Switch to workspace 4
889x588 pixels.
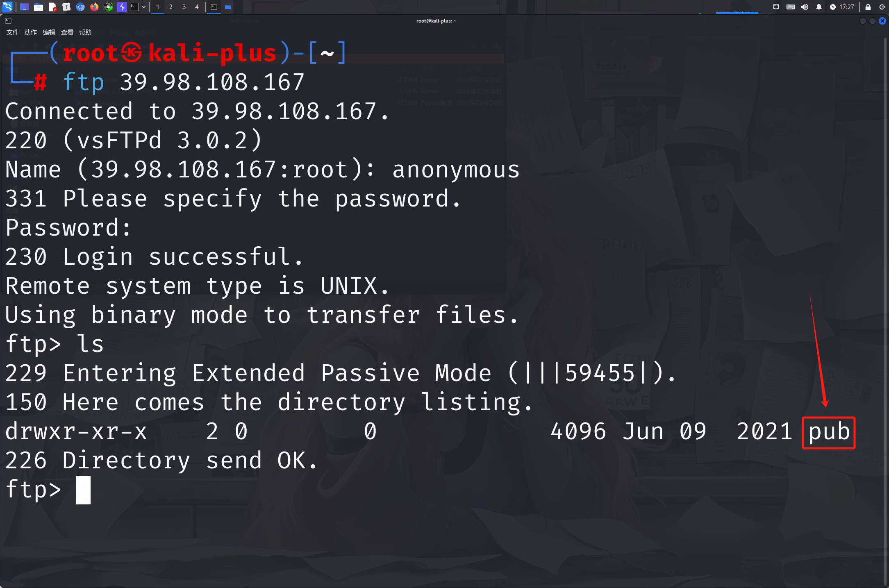coord(197,7)
